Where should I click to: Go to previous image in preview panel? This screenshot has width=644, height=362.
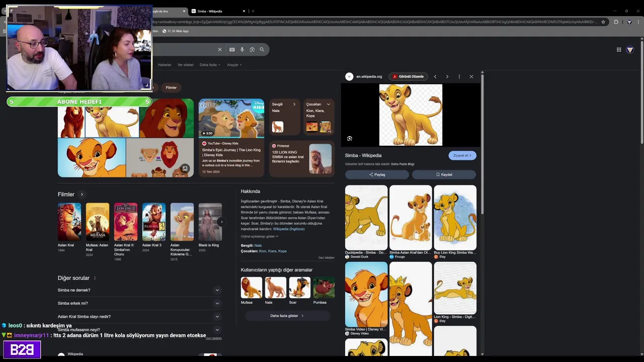435,76
